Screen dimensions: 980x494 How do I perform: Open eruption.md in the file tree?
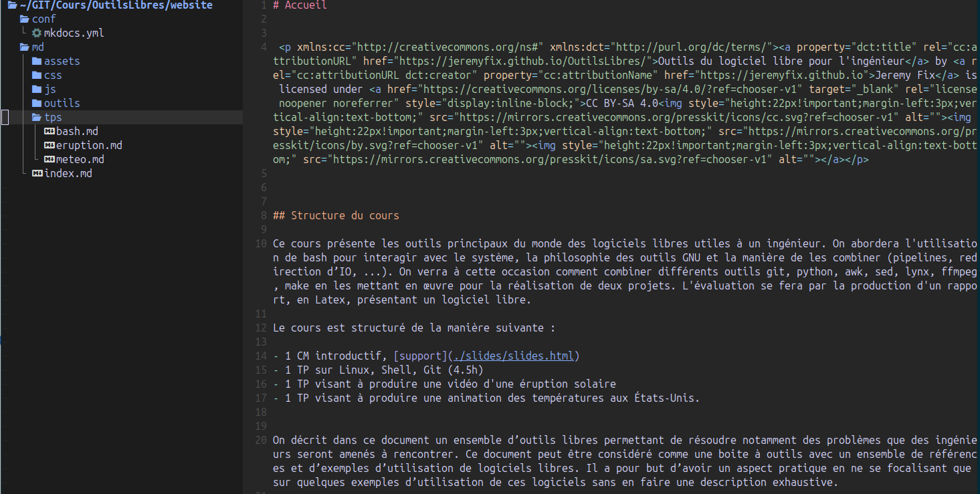89,146
